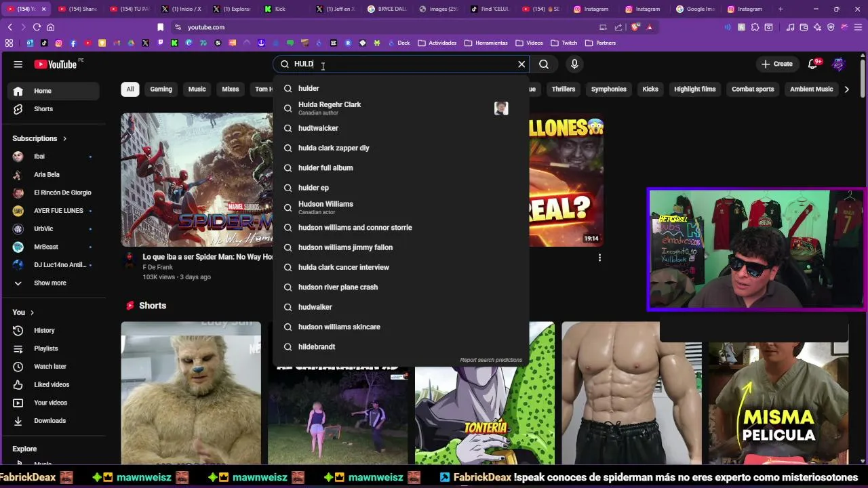Open 'Twitch' bookmarks folder
This screenshot has width=868, height=488.
[564, 43]
